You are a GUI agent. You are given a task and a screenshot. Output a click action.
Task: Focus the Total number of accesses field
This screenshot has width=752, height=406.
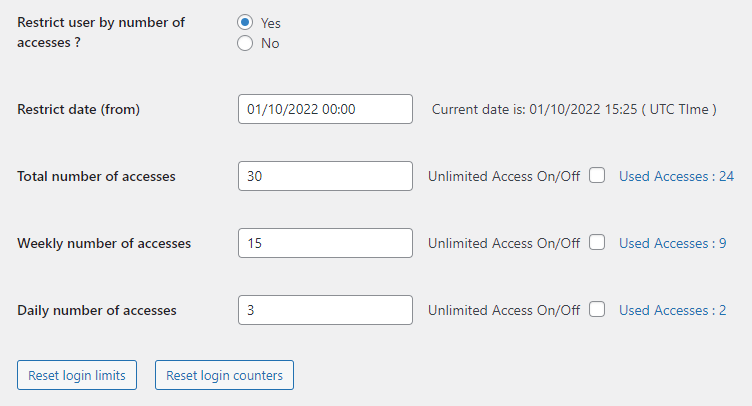pos(325,176)
